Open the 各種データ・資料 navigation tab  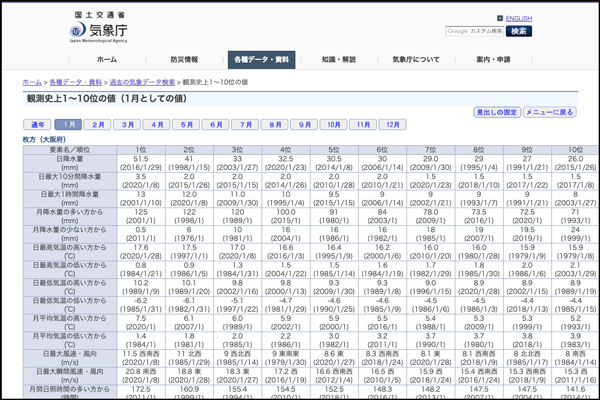pos(261,60)
